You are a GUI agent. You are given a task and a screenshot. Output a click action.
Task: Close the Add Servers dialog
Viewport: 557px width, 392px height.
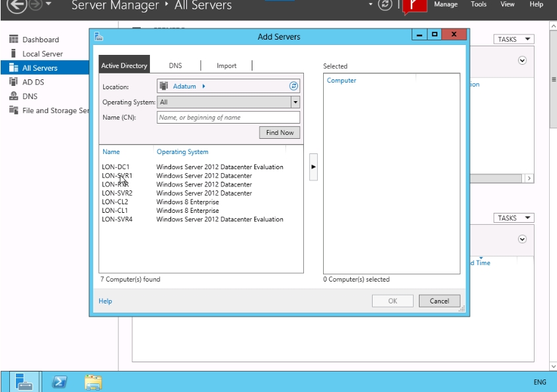454,34
